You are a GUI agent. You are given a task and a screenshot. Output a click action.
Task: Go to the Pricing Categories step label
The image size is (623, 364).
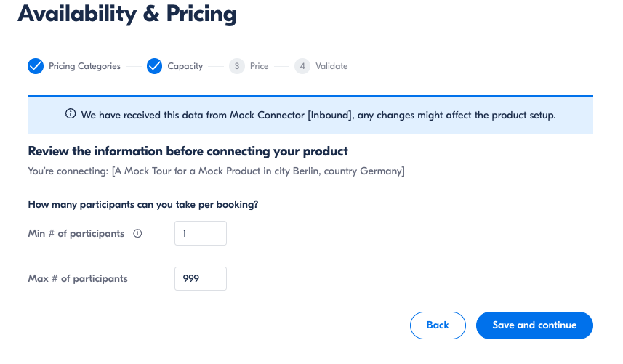[x=84, y=66]
